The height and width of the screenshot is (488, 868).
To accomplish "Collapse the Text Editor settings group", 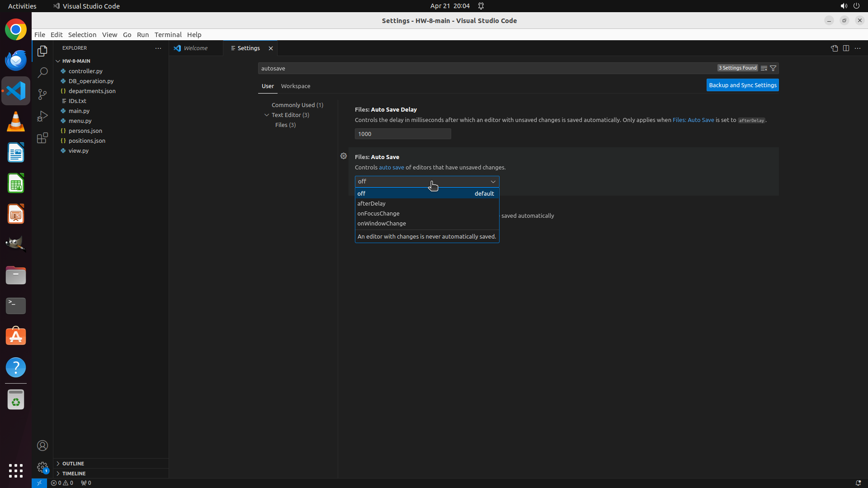I will tap(267, 115).
